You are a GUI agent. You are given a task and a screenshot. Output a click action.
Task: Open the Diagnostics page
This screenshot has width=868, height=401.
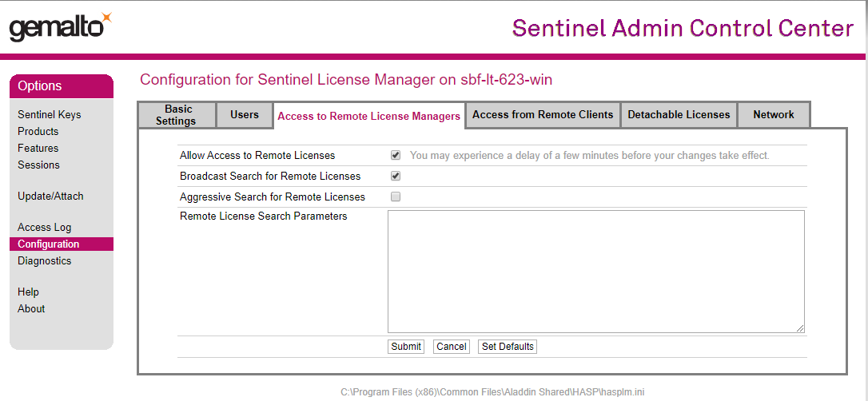coord(45,261)
